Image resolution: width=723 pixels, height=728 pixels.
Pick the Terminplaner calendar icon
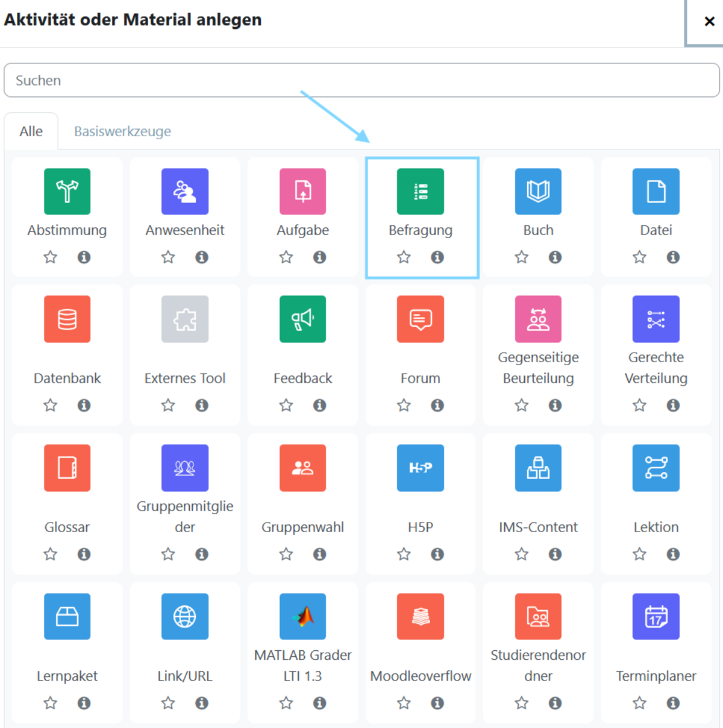point(656,617)
